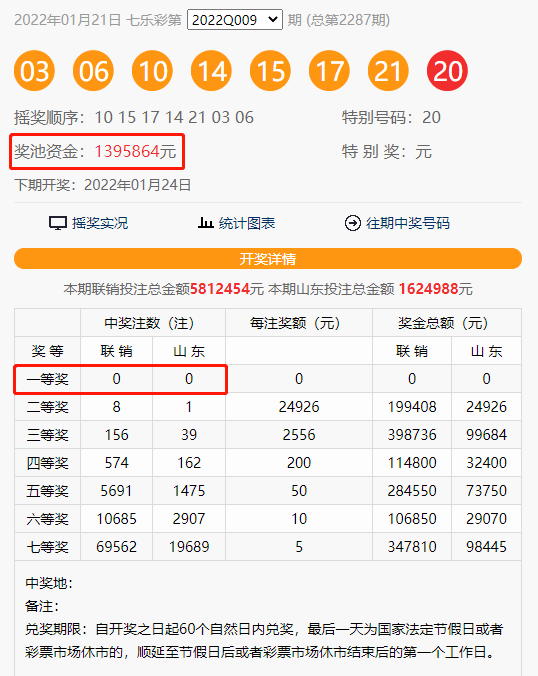Click fifth prize Shandong count 1475
Screen dimensions: 538x676
coord(189,491)
